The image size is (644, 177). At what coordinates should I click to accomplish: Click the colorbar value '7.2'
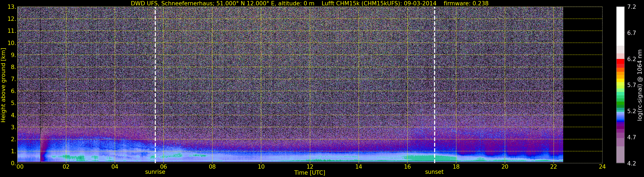click(632, 7)
